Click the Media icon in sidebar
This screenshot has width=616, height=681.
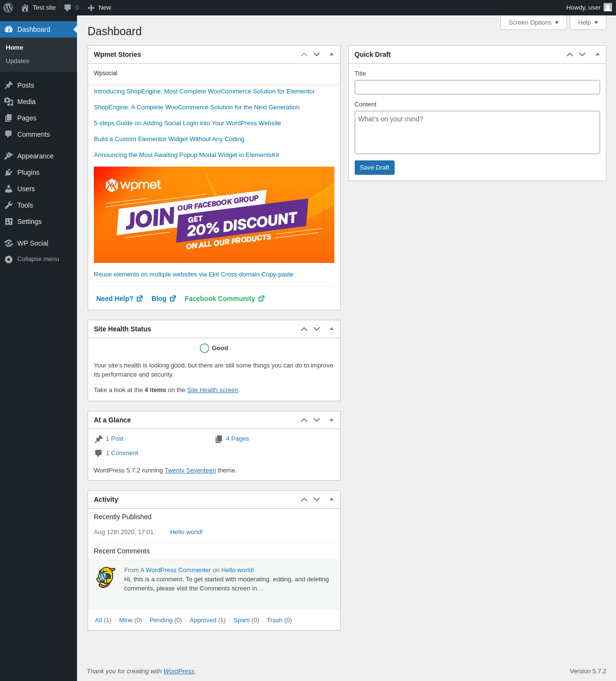(x=9, y=102)
